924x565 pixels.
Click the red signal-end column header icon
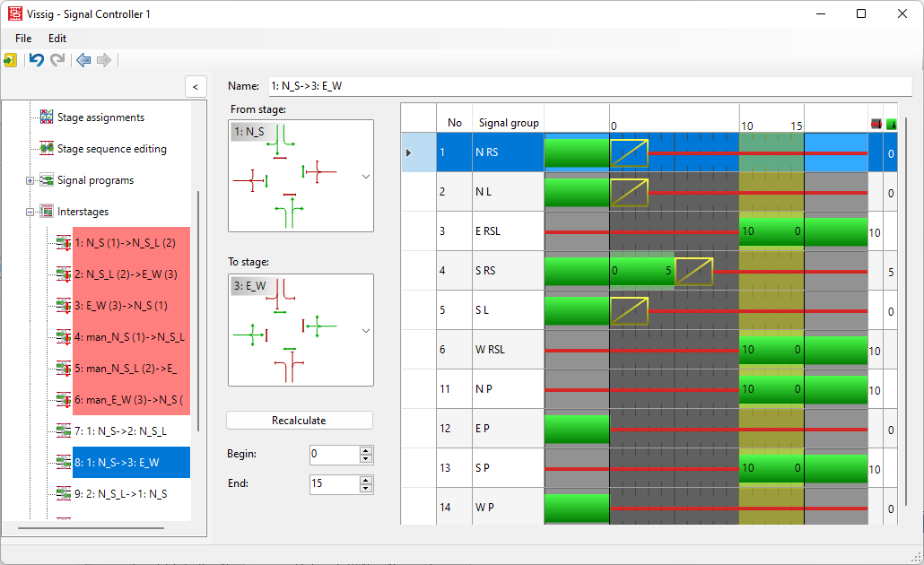click(x=876, y=124)
